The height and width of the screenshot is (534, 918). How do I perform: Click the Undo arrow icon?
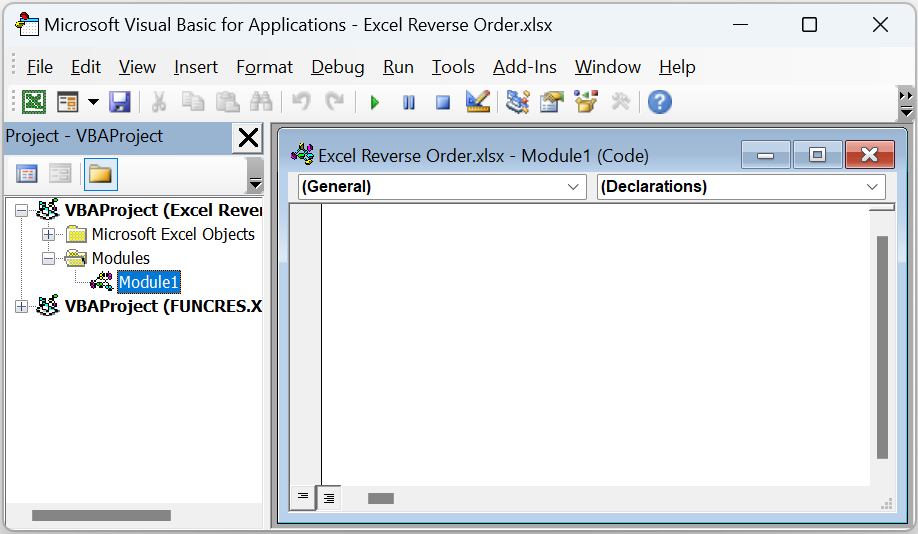click(x=301, y=102)
